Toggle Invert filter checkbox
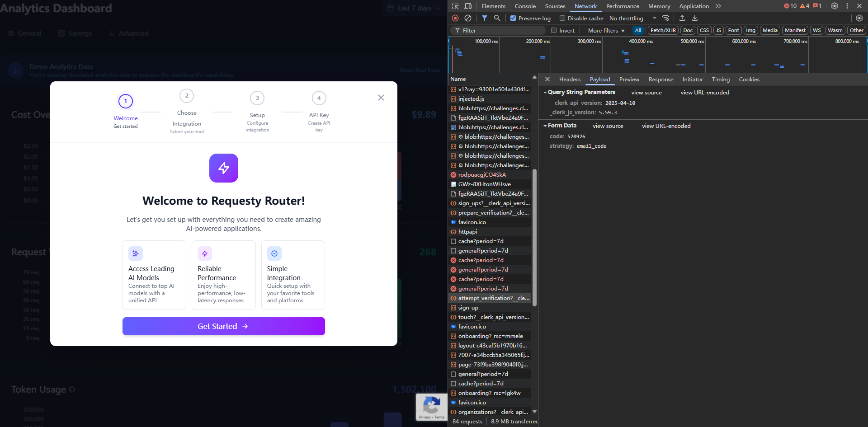The width and height of the screenshot is (868, 427). click(x=554, y=30)
